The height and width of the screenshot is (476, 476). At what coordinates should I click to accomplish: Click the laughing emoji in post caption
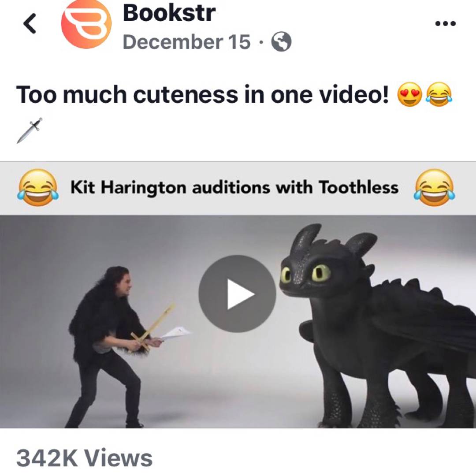[439, 94]
